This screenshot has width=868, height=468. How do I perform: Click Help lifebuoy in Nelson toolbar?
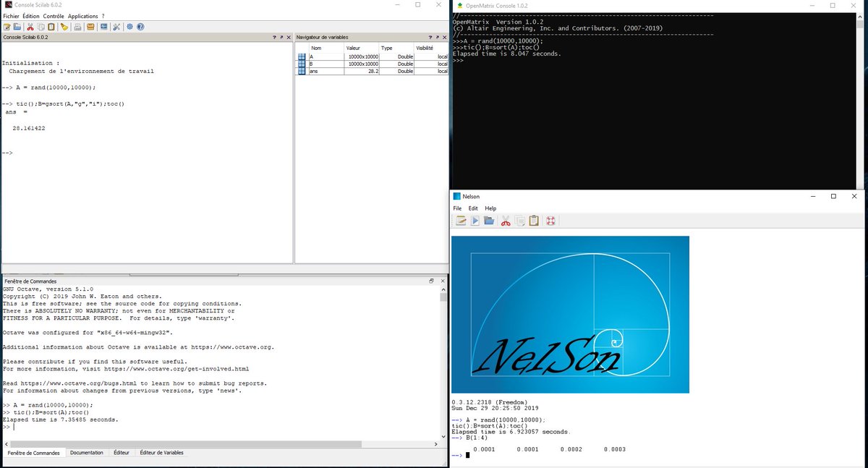(550, 221)
